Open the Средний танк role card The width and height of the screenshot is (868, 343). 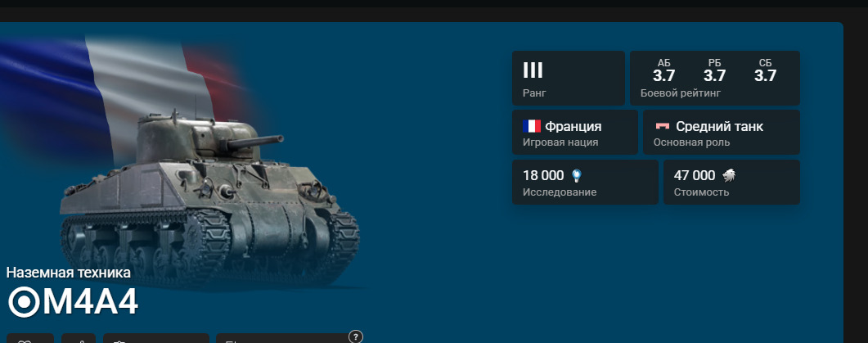tap(722, 132)
